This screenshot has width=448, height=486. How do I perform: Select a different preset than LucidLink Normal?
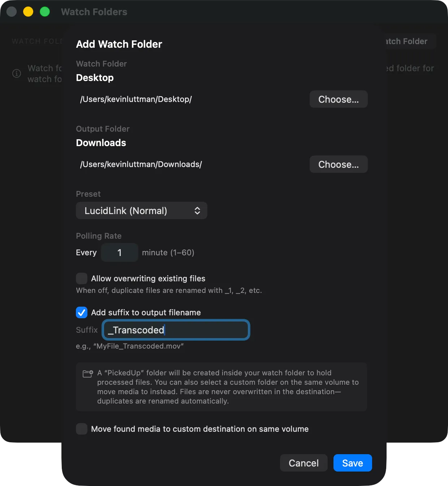(x=141, y=210)
